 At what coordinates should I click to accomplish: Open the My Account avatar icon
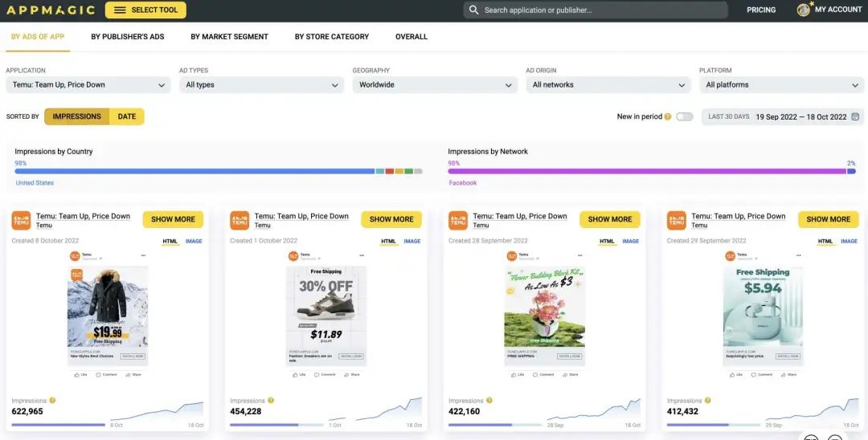[803, 10]
